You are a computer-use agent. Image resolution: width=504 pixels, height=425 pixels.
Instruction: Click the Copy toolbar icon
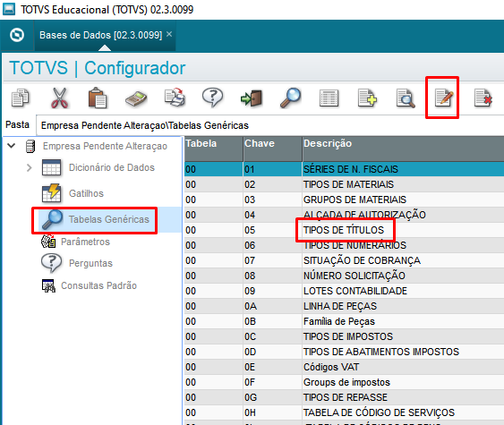20,98
